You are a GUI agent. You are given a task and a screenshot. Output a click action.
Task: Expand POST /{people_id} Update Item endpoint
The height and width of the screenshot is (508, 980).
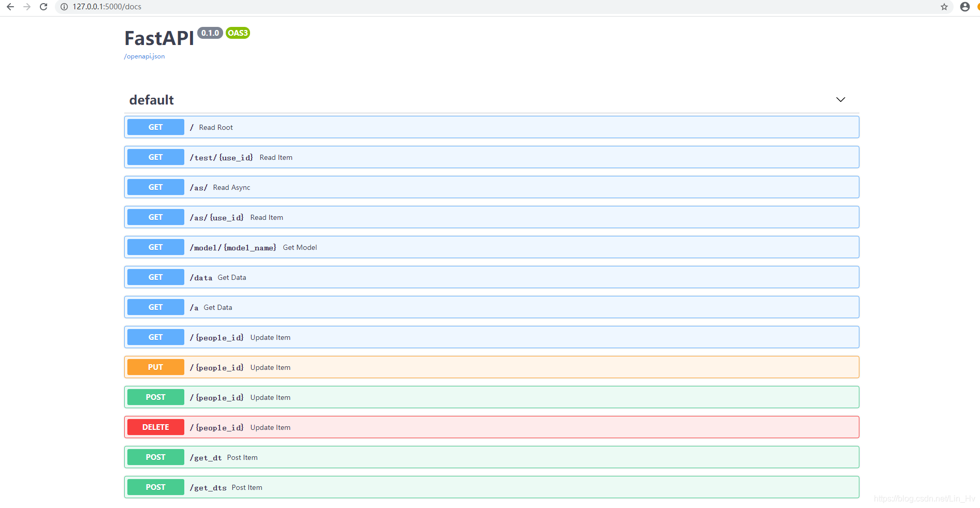(x=491, y=397)
